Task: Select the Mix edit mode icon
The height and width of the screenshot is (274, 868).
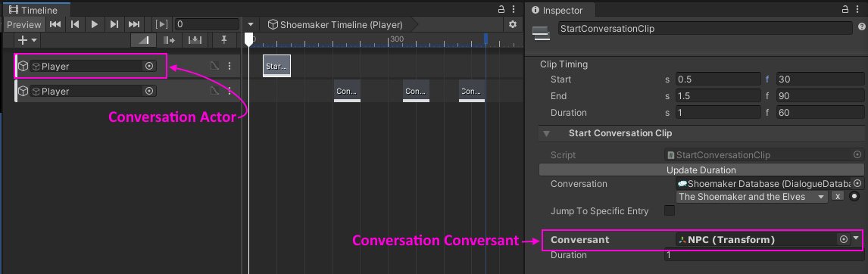Action: pyautogui.click(x=143, y=40)
